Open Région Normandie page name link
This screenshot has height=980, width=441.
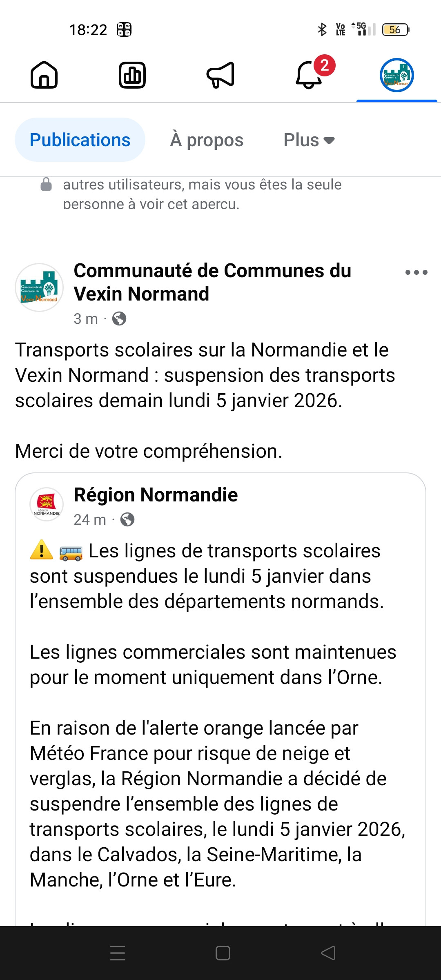[156, 495]
